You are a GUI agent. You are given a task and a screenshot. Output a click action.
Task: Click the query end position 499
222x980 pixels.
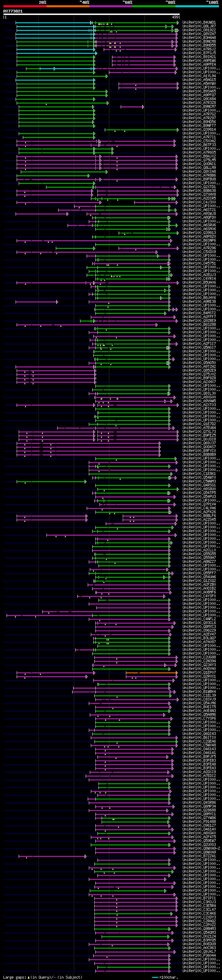tap(175, 17)
